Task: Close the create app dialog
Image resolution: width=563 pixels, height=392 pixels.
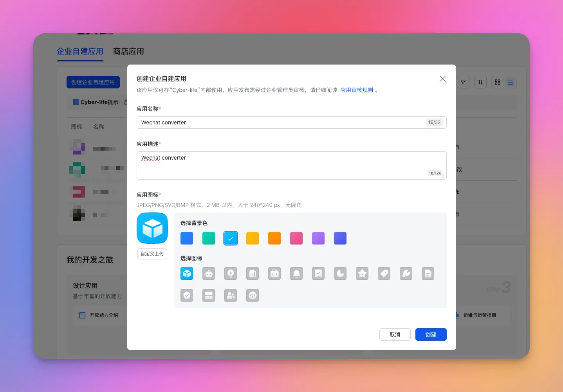Action: pyautogui.click(x=443, y=79)
